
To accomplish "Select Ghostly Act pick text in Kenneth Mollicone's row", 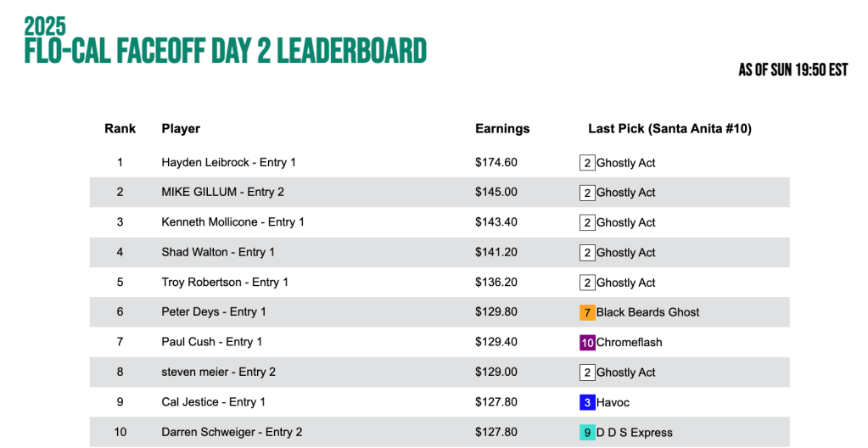I will (x=626, y=222).
